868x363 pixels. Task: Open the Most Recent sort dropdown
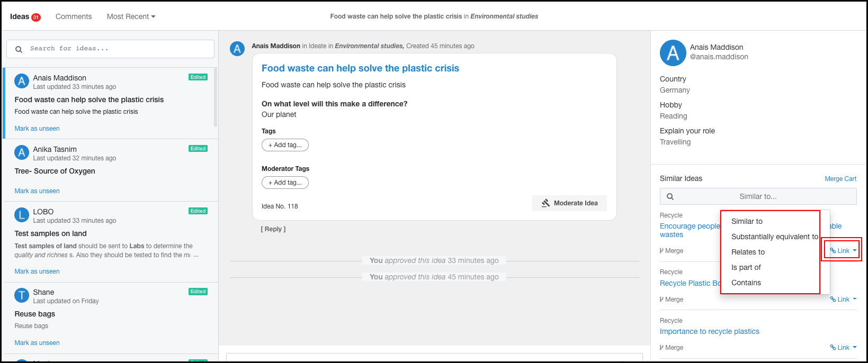tap(131, 16)
